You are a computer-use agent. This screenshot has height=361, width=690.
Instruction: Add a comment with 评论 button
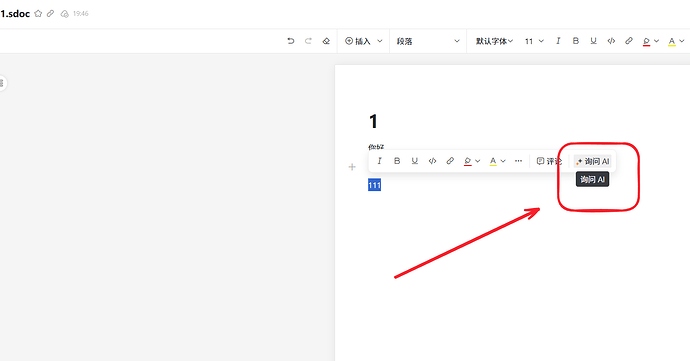549,161
